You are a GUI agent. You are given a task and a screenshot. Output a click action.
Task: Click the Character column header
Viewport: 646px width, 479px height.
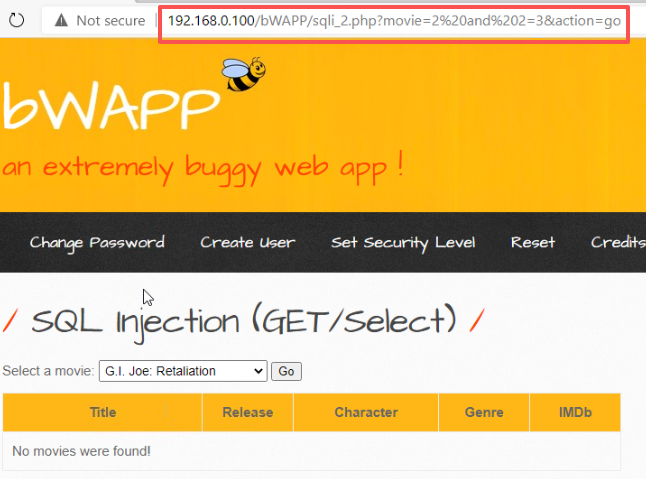tap(366, 412)
